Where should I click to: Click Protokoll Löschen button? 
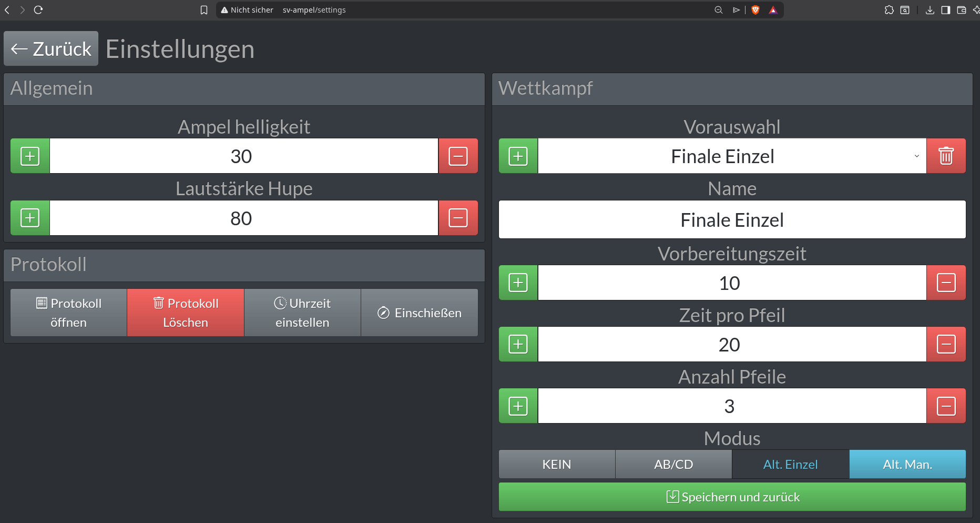[x=185, y=313]
